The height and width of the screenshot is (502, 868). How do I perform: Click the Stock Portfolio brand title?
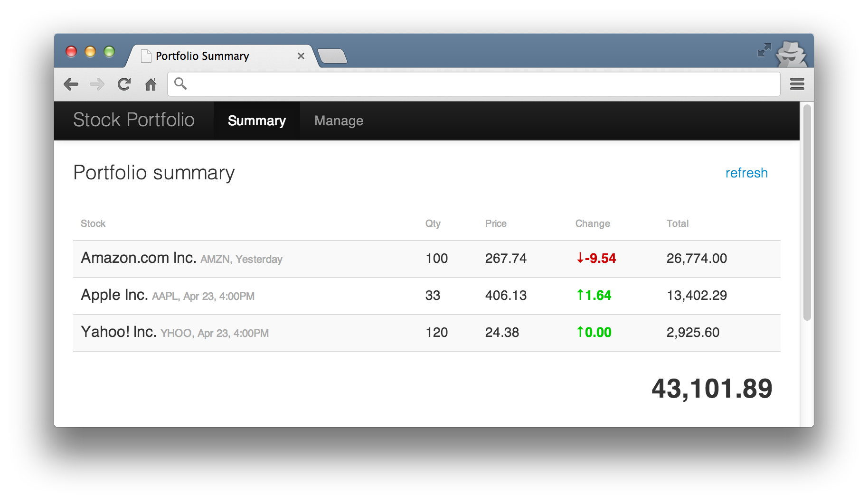134,120
